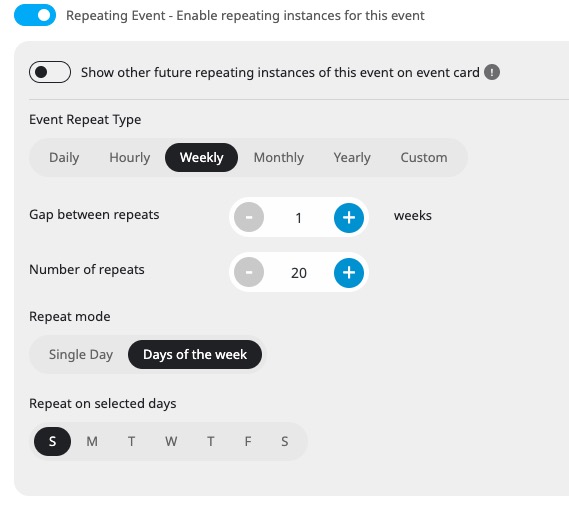This screenshot has width=569, height=512.
Task: Enable showing future repeating instances toggle
Action: point(50,72)
